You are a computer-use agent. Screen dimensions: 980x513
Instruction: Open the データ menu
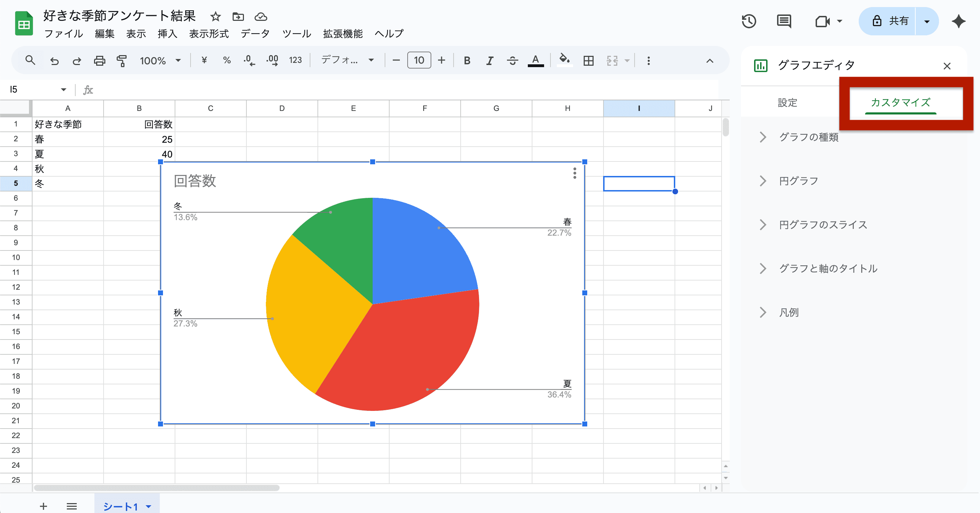coord(255,34)
